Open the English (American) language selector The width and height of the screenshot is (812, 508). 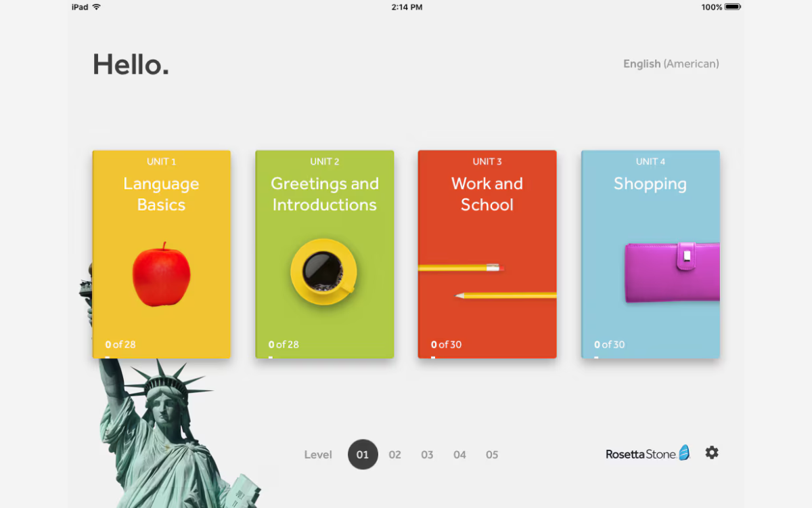(671, 64)
